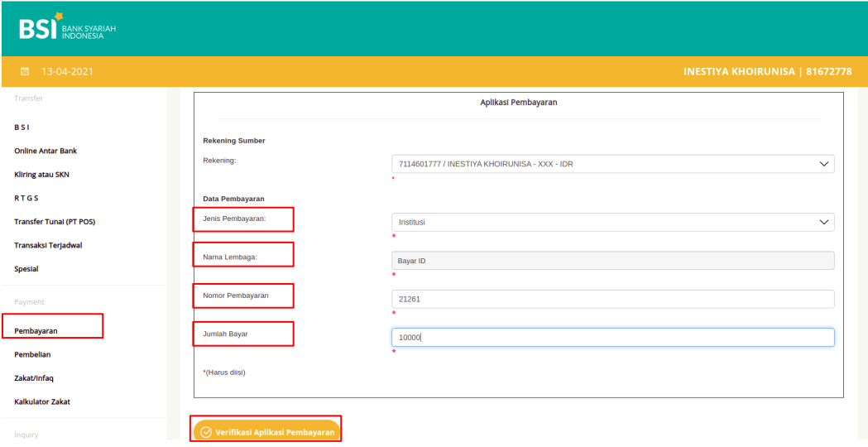868x447 pixels.
Task: Go to Zakat/Infaq page
Action: 34,378
